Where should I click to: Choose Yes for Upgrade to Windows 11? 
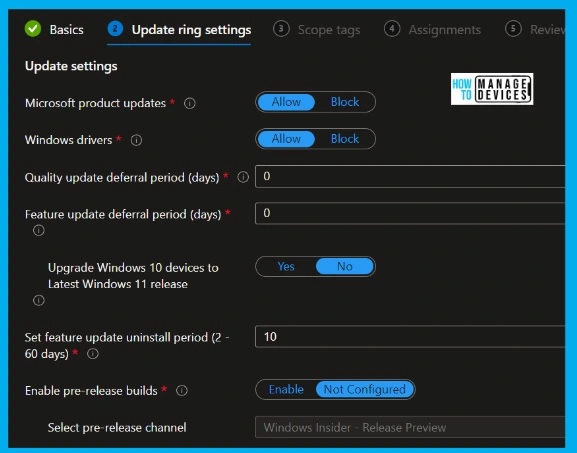[286, 266]
